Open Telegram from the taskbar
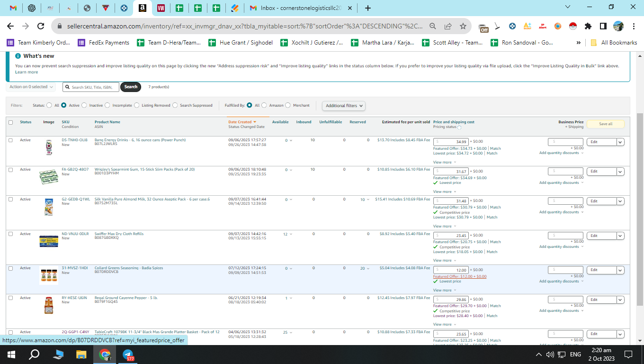 [128, 354]
